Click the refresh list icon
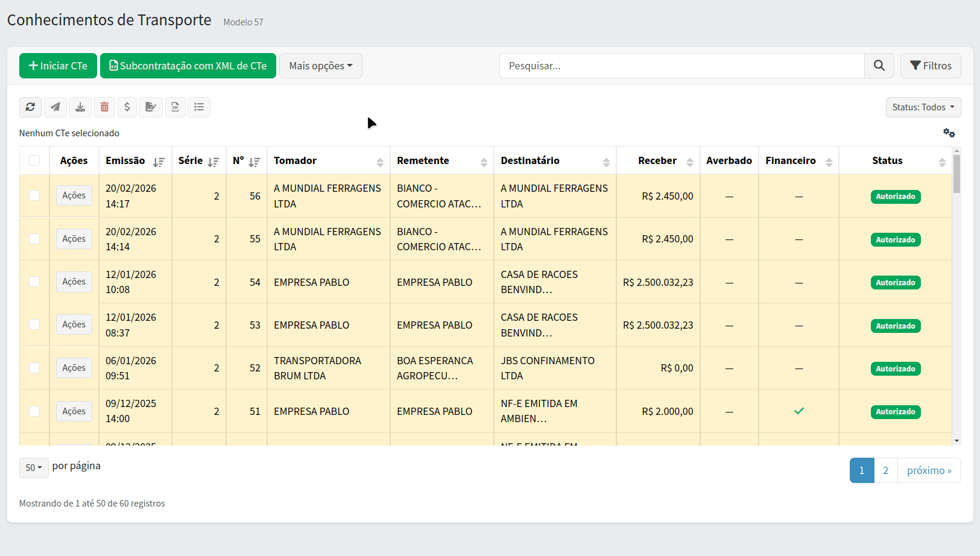 (x=30, y=107)
